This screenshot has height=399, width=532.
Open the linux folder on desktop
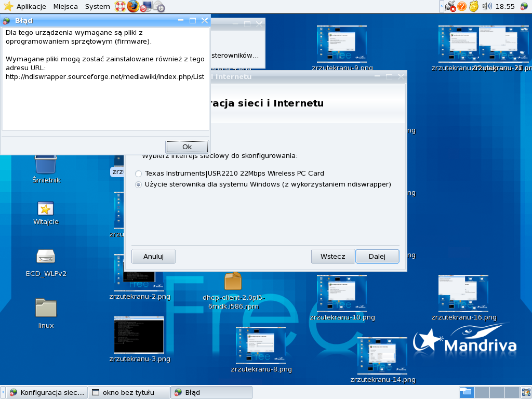[x=46, y=308]
